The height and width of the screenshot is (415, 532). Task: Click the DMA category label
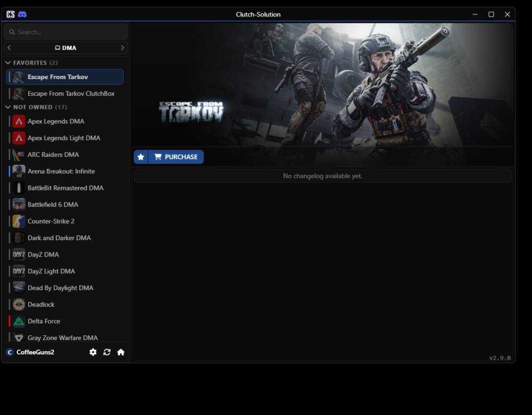[x=66, y=48]
